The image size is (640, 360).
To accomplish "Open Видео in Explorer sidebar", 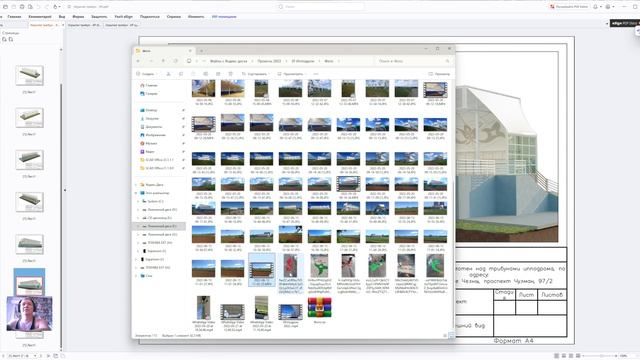I will pyautogui.click(x=148, y=151).
